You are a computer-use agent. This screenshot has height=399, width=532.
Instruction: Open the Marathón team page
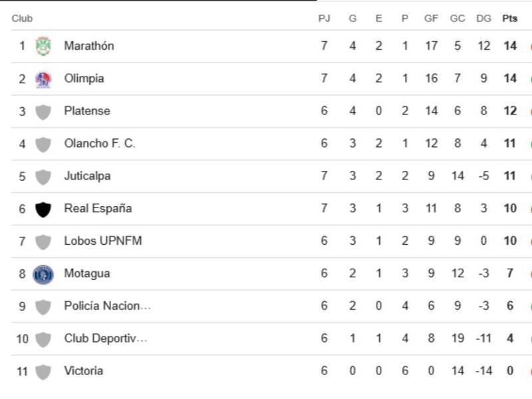pyautogui.click(x=90, y=45)
